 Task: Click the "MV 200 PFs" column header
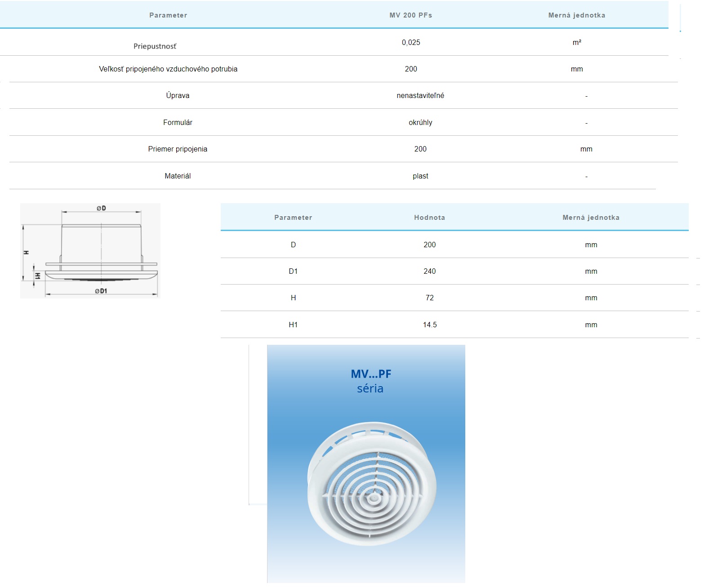pos(410,15)
